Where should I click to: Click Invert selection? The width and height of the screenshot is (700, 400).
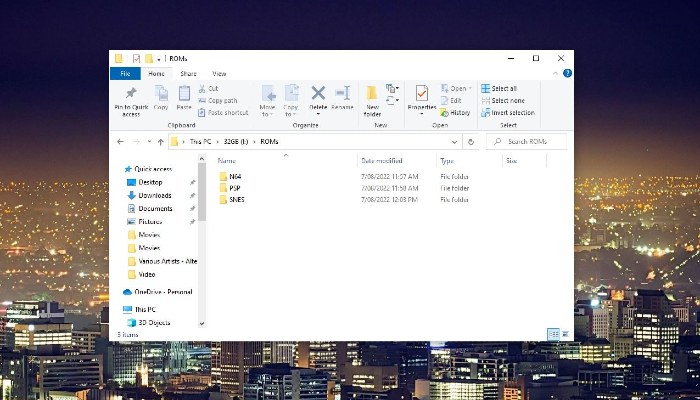[508, 112]
